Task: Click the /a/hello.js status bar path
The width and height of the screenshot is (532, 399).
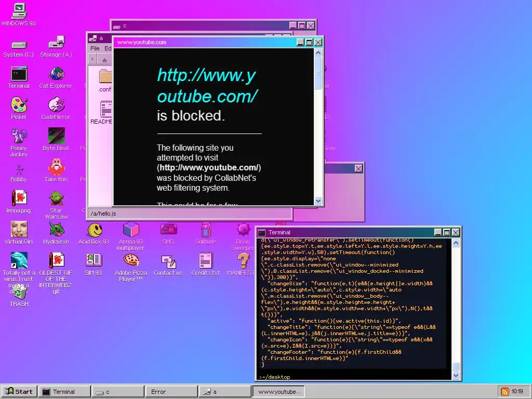Action: (103, 214)
